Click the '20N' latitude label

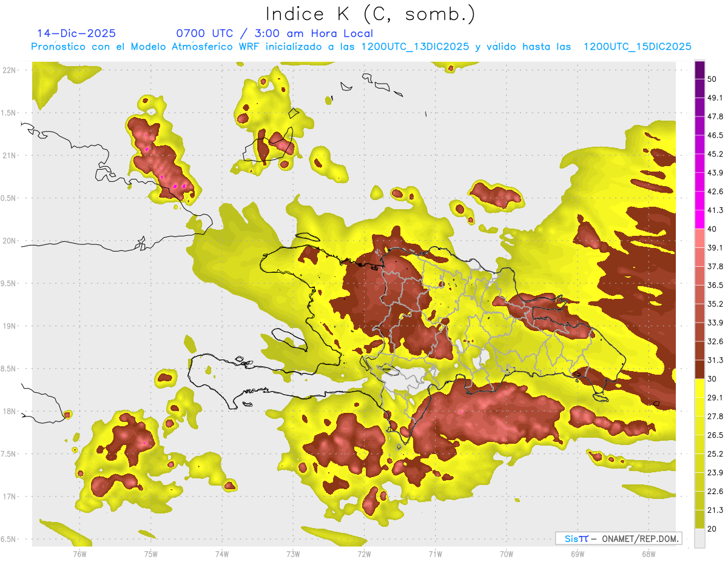[8, 241]
